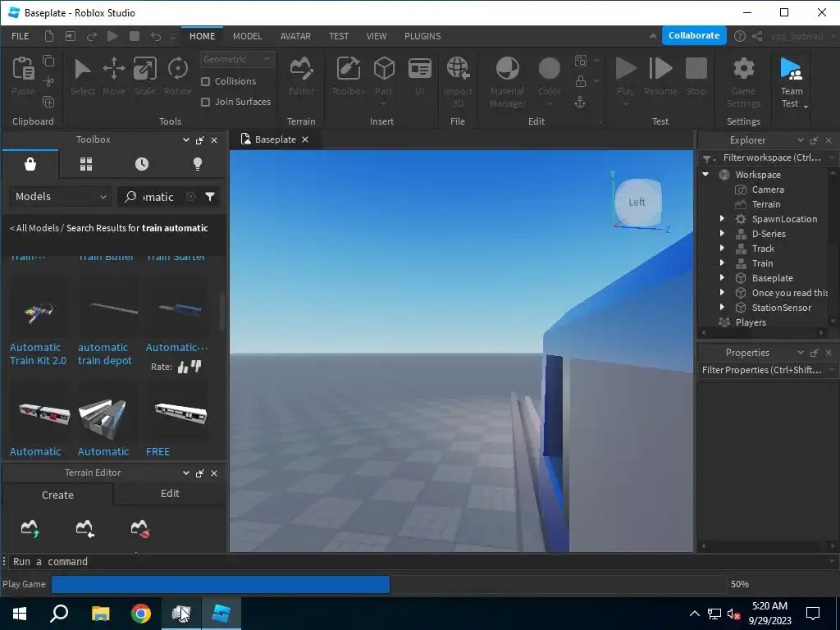This screenshot has height=630, width=840.
Task: Open the Material Manager
Action: pyautogui.click(x=507, y=81)
